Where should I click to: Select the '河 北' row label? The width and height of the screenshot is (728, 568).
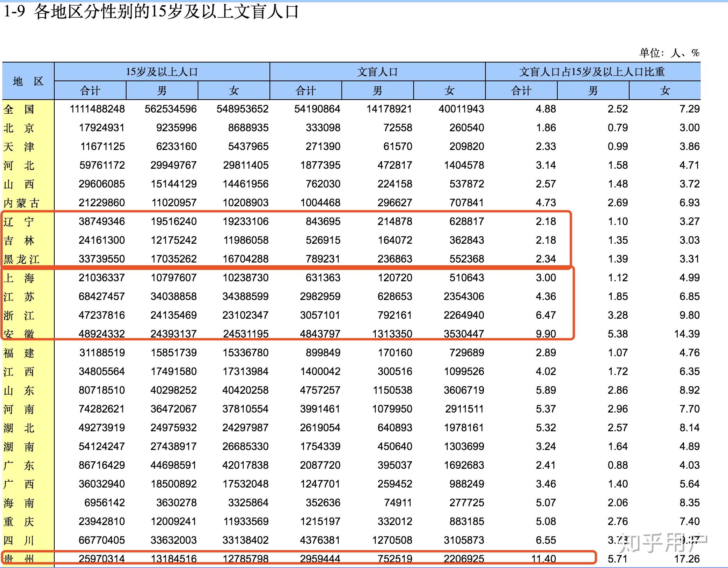[19, 166]
